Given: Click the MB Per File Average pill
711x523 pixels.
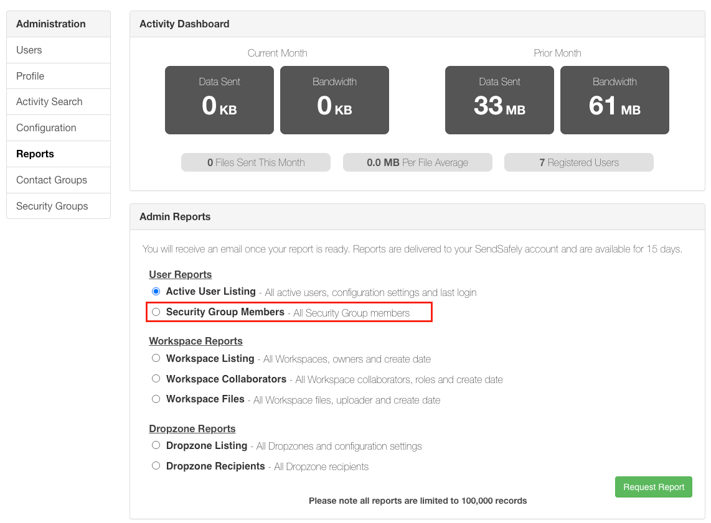Looking at the screenshot, I should (x=417, y=162).
